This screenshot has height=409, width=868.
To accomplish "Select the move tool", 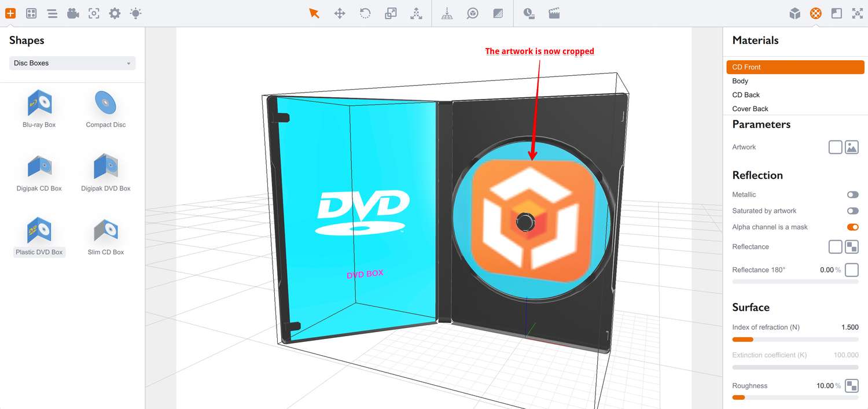I will pos(340,13).
